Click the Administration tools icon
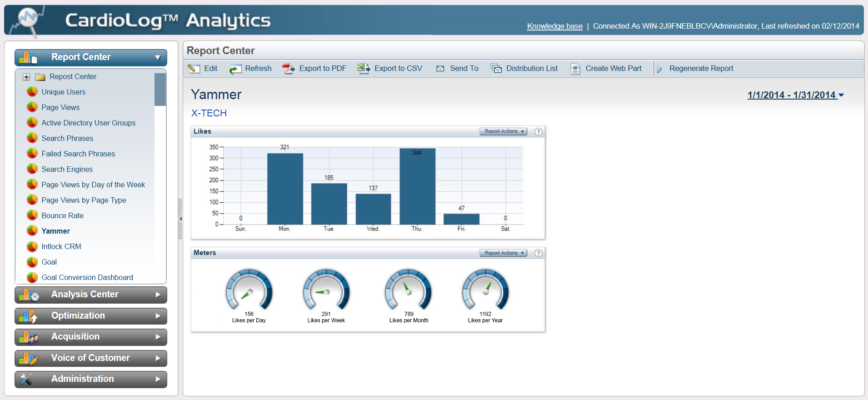868x400 pixels. point(26,379)
